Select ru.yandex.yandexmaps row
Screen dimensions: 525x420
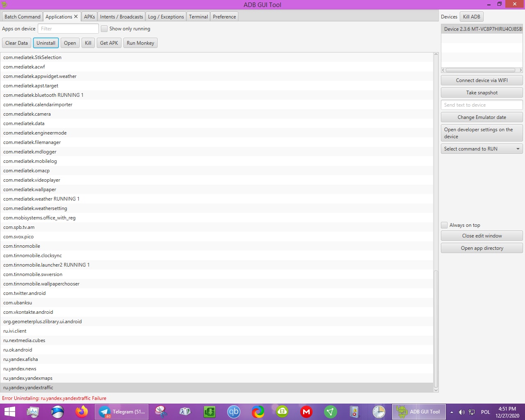coord(217,378)
